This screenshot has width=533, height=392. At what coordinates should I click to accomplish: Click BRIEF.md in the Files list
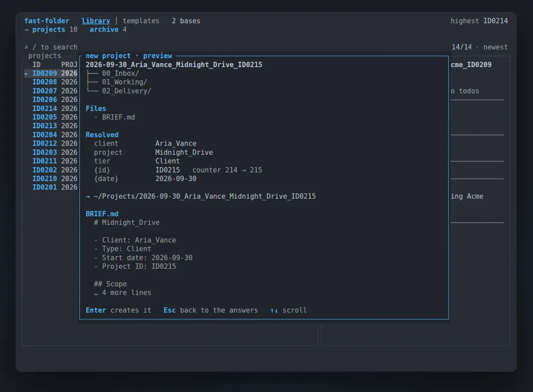coord(118,117)
